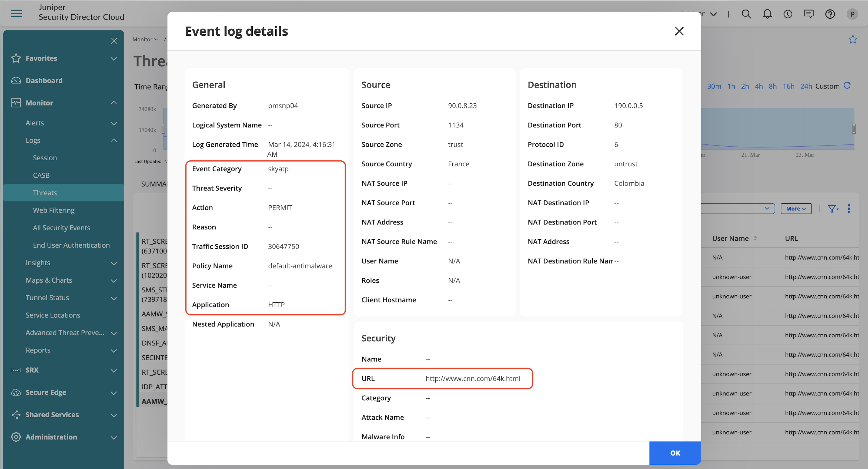Click the right time-range slider handle
The image size is (868, 469).
coord(854,128)
